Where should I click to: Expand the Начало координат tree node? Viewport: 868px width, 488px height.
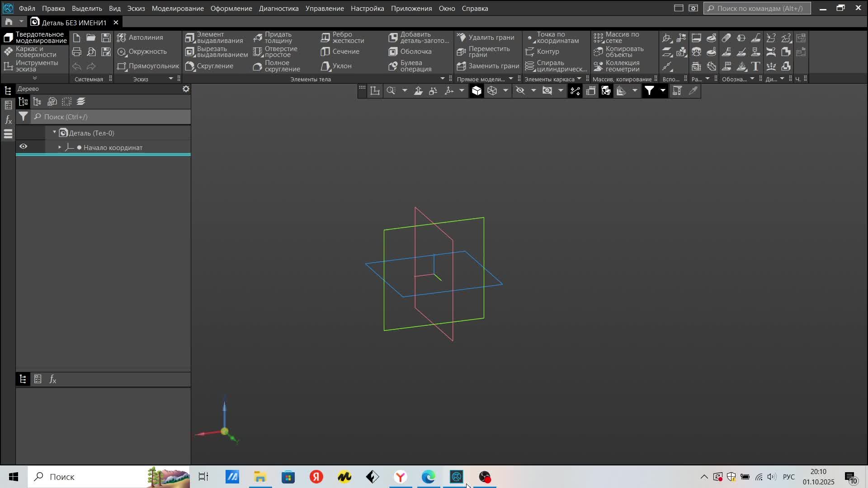tap(60, 147)
